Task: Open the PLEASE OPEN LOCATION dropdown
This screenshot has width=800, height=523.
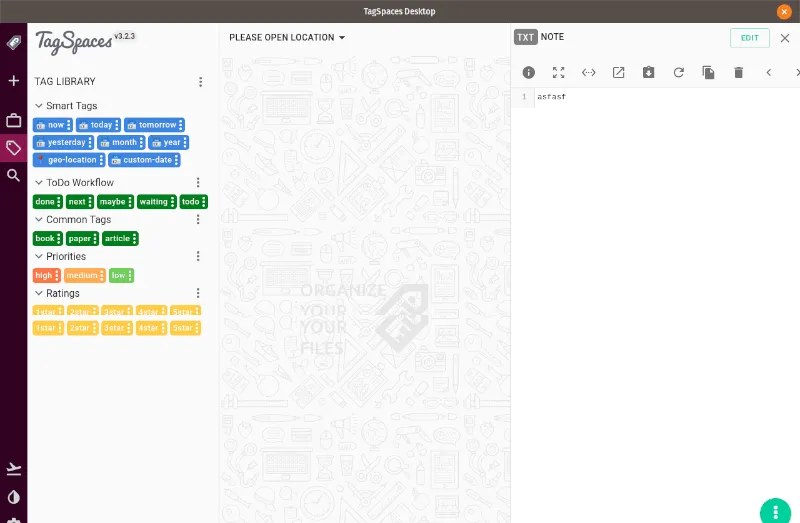Action: pyautogui.click(x=287, y=38)
